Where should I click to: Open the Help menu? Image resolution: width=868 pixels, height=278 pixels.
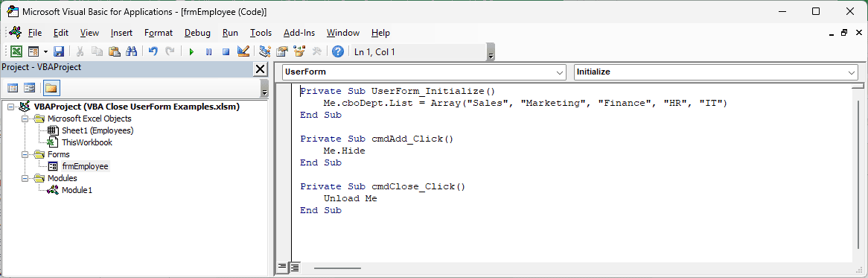coord(381,33)
